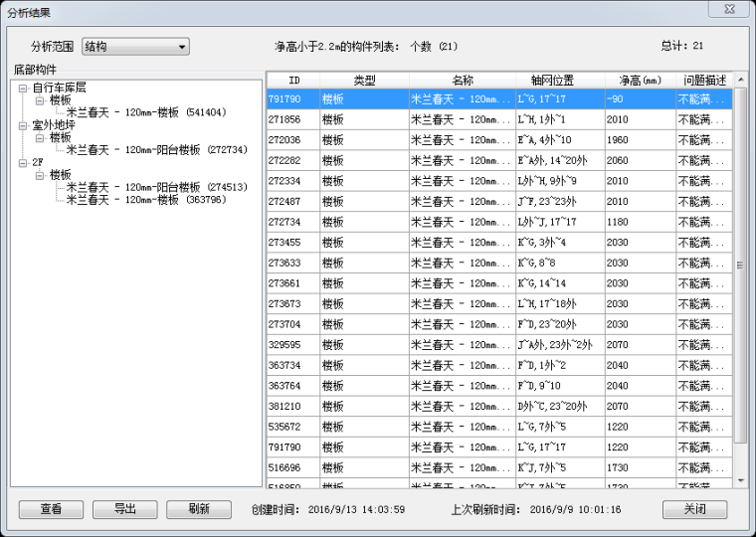Select row with ID 273704
The width and height of the screenshot is (756, 537).
tap(499, 324)
